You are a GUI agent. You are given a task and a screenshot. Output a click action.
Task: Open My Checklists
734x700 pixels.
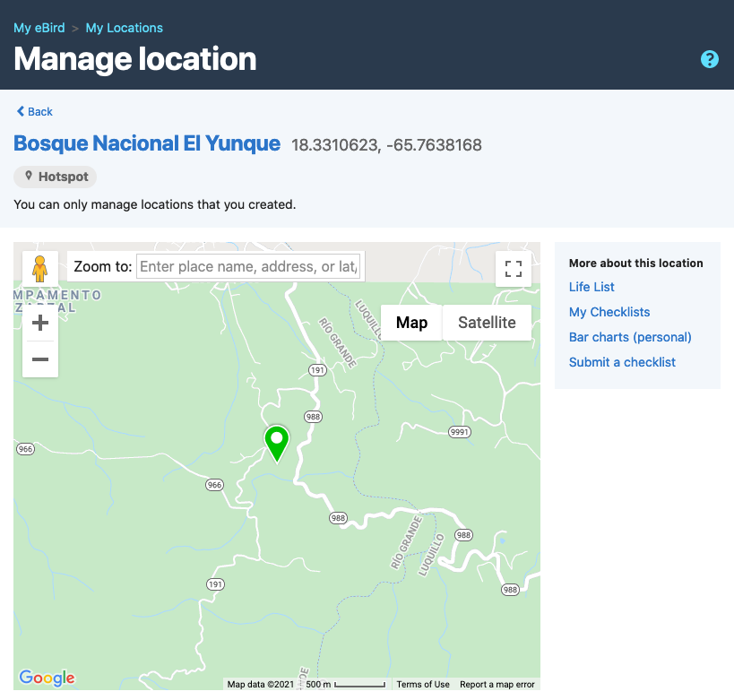click(x=609, y=312)
